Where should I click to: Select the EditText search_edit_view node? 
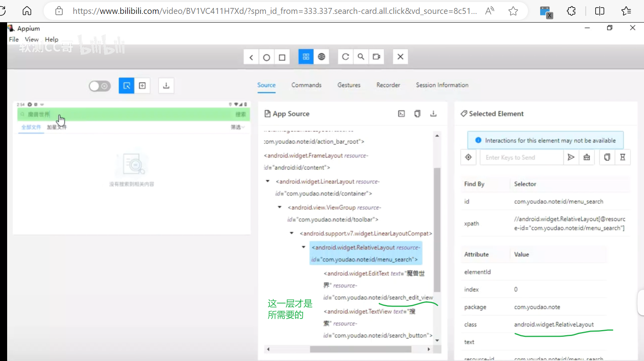[378, 285]
